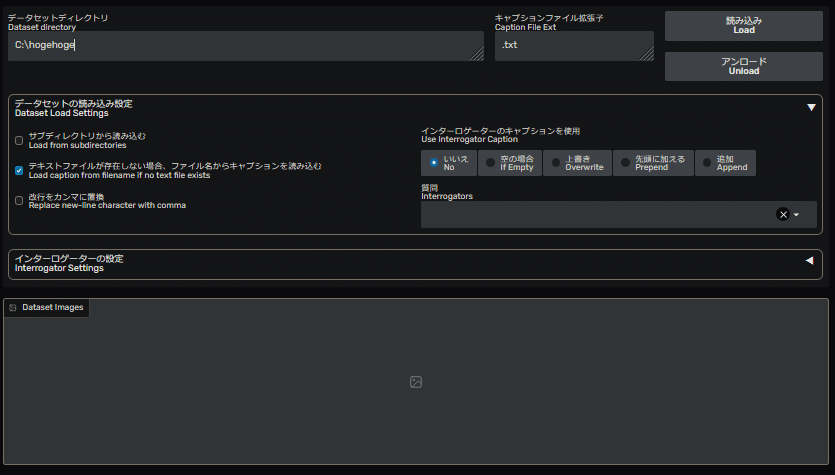The image size is (835, 475).
Task: Click the Unload button
Action: click(x=743, y=67)
